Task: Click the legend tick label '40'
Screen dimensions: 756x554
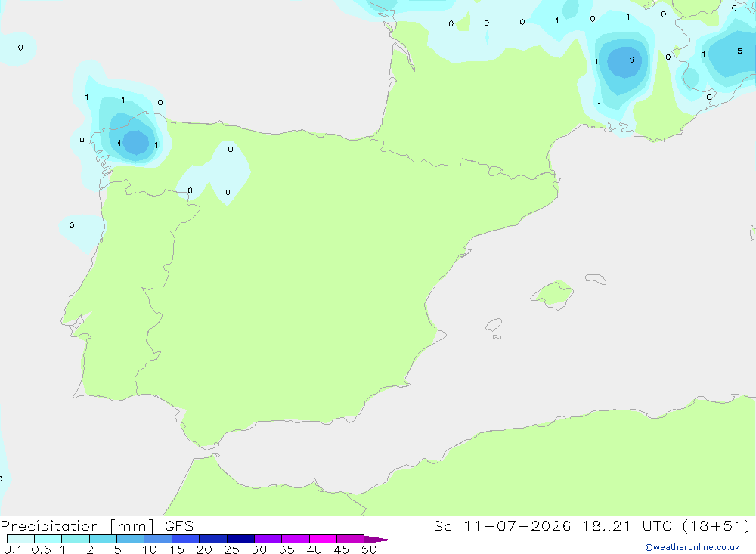Action: point(314,549)
